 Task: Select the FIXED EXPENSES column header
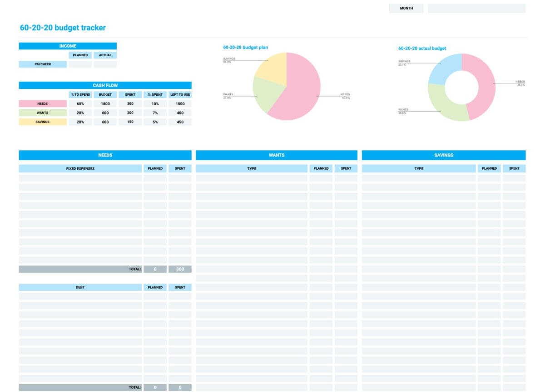pos(80,168)
